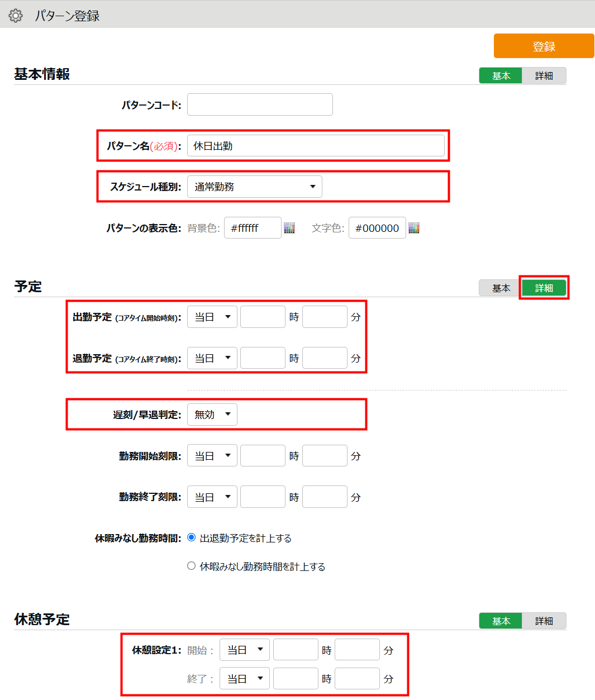Image resolution: width=595 pixels, height=700 pixels.
Task: Switch 休憩予定 section to 詳細 tab
Action: tap(544, 621)
